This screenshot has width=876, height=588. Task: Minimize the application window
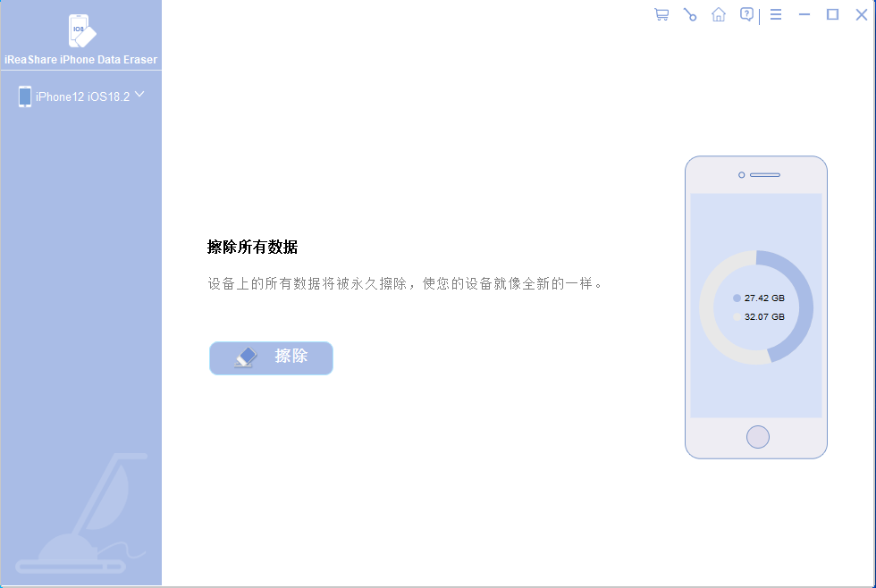(804, 14)
